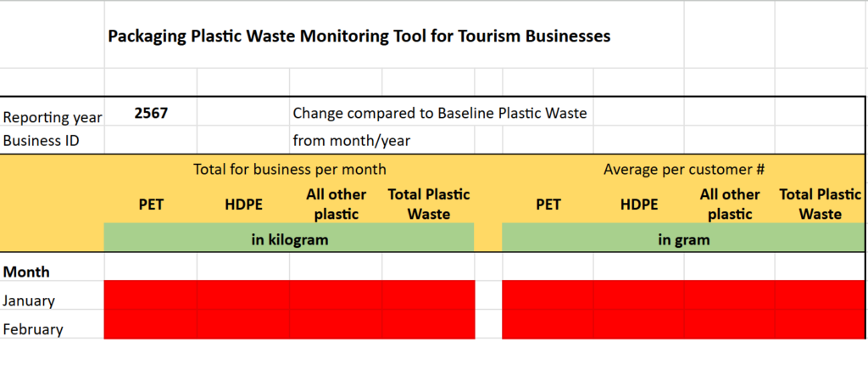Screen dimensions: 868x387
Task: Click the Change compared to Baseline Plastic Waste cell
Action: [x=439, y=113]
